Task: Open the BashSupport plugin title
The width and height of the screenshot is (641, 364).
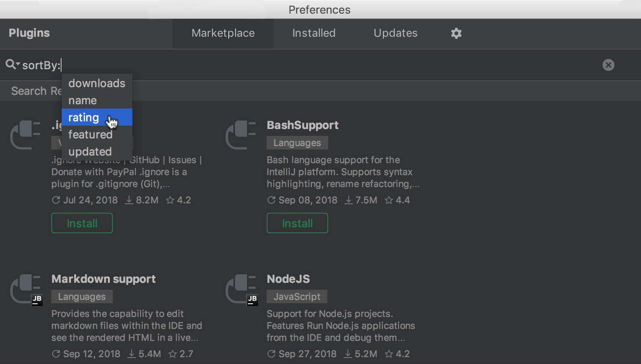Action: 303,125
